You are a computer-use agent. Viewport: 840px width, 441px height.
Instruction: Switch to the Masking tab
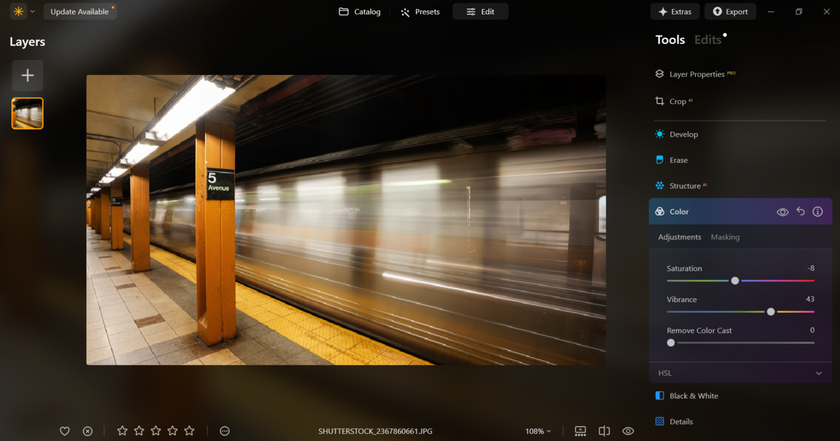point(725,237)
